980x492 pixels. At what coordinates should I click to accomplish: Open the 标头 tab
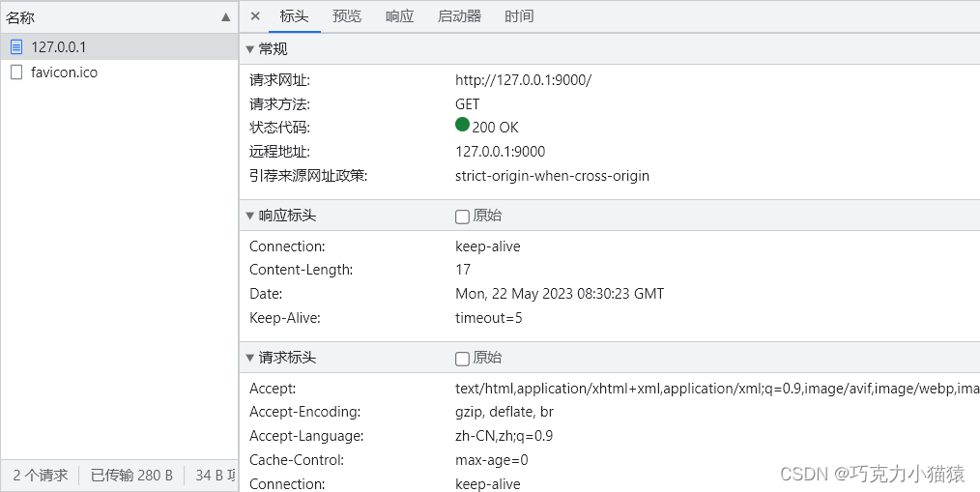coord(295,16)
